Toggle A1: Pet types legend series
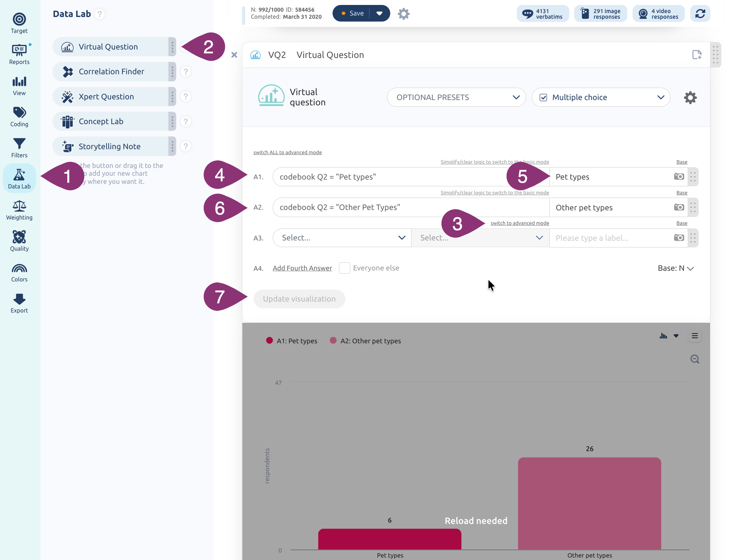 292,341
